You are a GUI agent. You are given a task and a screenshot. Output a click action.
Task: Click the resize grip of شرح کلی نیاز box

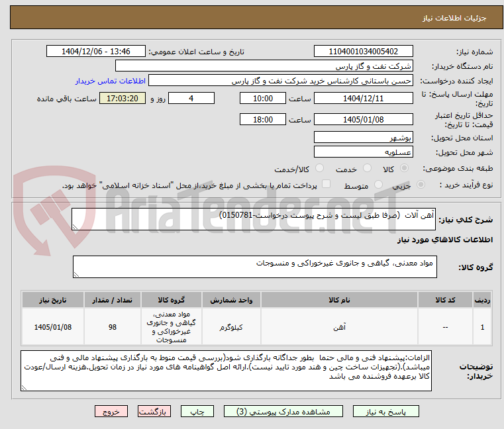coord(76,226)
